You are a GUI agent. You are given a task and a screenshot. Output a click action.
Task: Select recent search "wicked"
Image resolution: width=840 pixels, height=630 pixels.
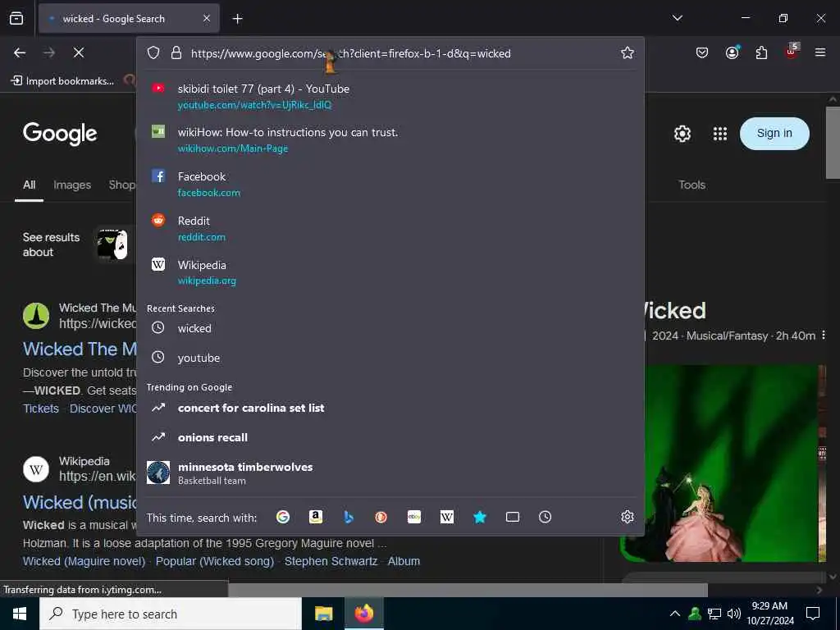coord(390,328)
